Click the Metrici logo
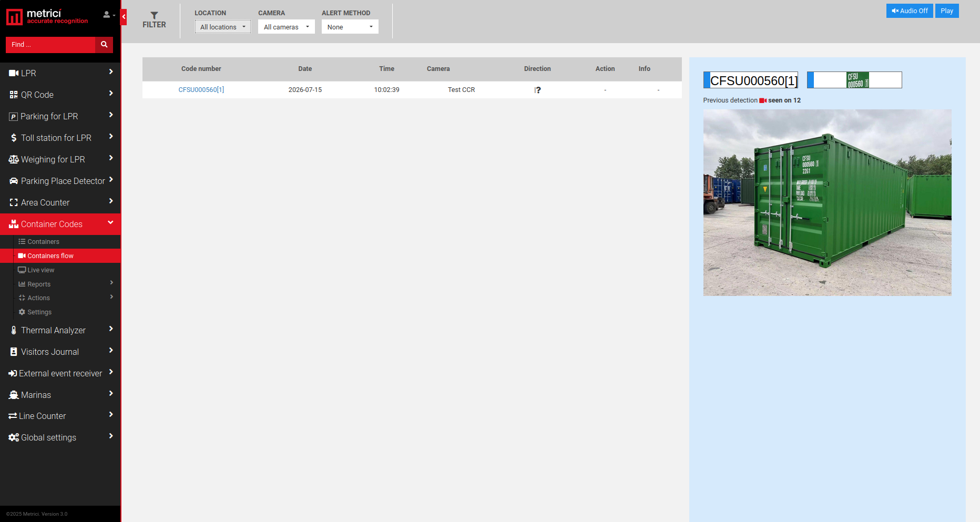Image resolution: width=980 pixels, height=522 pixels. tap(47, 17)
